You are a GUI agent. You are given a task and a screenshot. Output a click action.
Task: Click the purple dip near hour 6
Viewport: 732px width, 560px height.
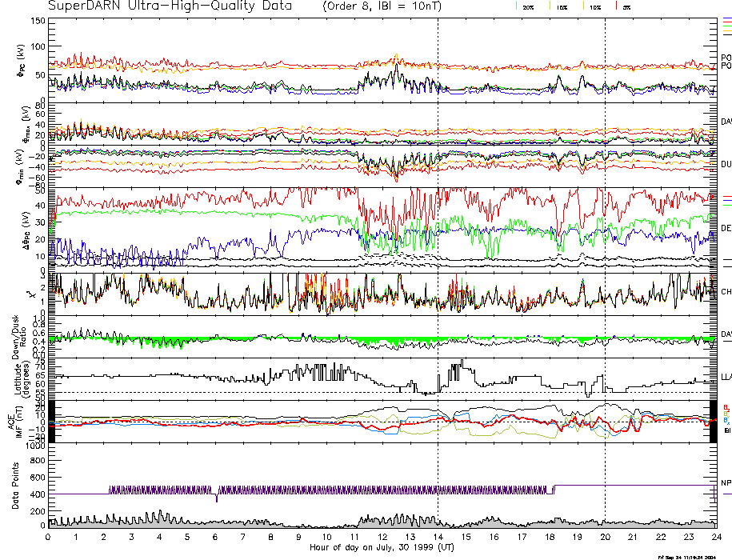click(x=217, y=496)
